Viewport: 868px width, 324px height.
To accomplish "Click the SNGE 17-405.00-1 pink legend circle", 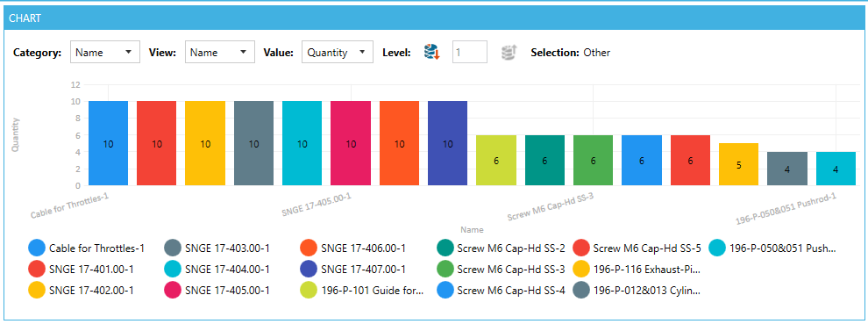I will tap(173, 290).
